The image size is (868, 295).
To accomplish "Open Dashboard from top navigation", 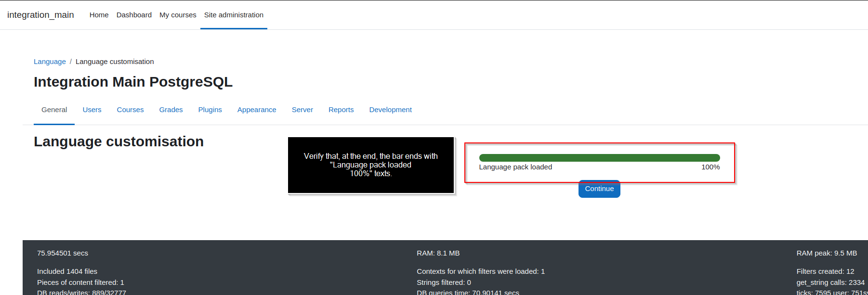I will (134, 15).
